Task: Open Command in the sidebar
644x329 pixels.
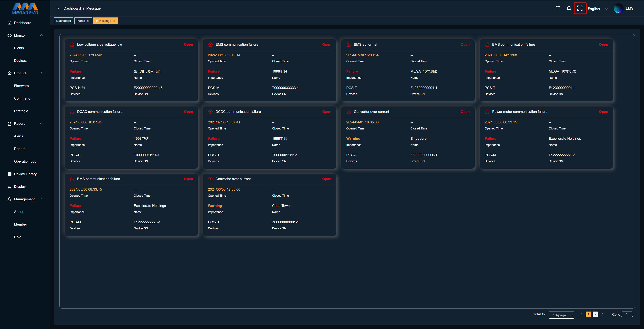Action: (22, 98)
